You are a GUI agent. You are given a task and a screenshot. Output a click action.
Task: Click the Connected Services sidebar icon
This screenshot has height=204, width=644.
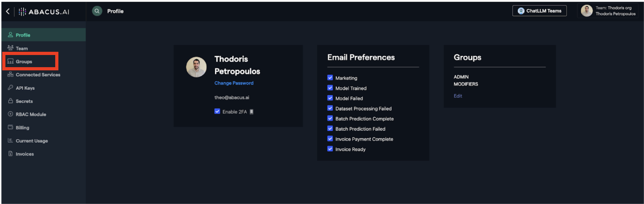coord(11,75)
